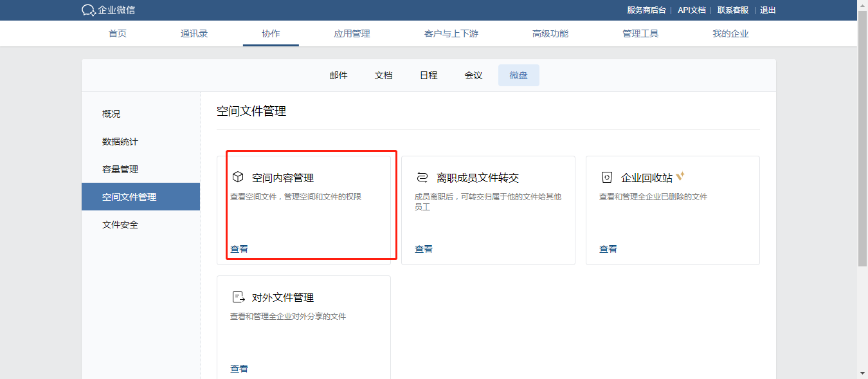Select 空间文件管理 in the sidebar
868x379 pixels.
140,197
